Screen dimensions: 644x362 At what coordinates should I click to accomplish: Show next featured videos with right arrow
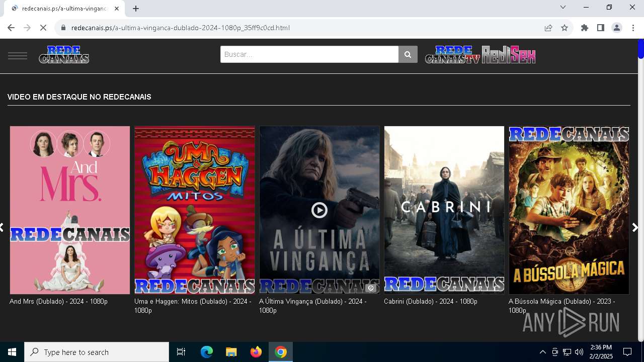(635, 228)
